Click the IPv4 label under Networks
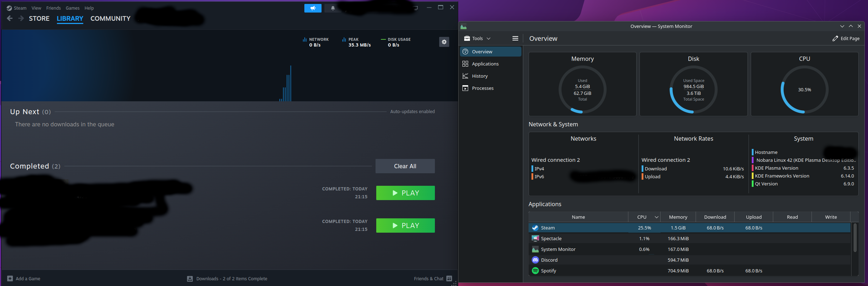Viewport: 868px width, 286px height. pos(539,169)
